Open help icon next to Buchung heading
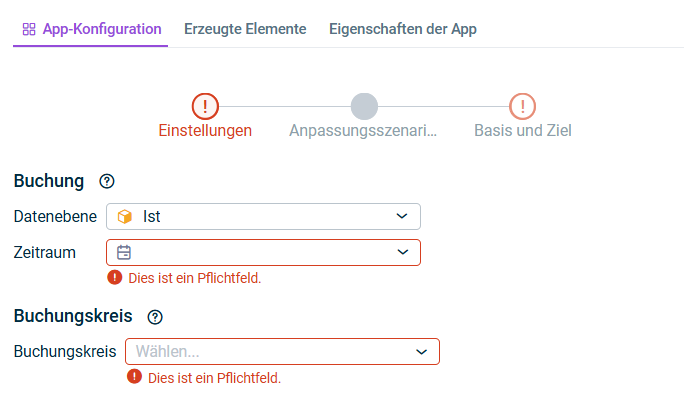Image resolution: width=684 pixels, height=417 pixels. coord(107,181)
